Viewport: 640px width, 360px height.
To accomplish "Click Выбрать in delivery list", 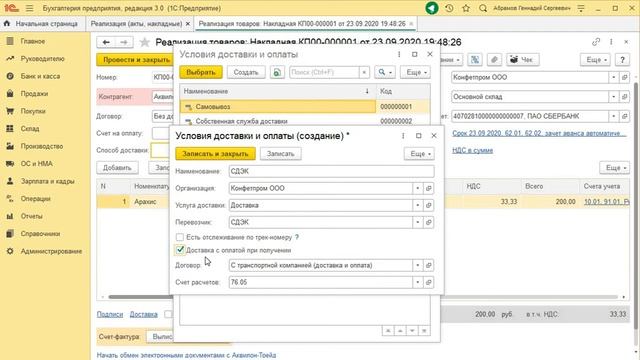I will 201,72.
